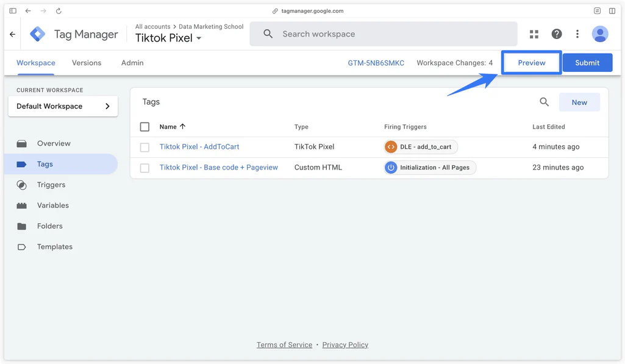Check the Base code + Pageview row checkbox

point(145,168)
